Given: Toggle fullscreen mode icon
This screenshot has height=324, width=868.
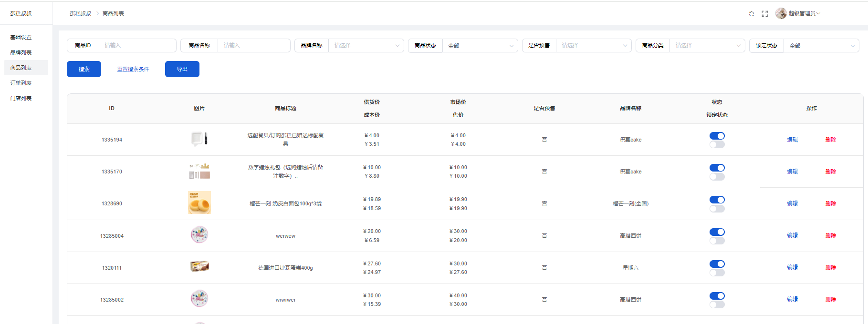Looking at the screenshot, I should pos(765,14).
